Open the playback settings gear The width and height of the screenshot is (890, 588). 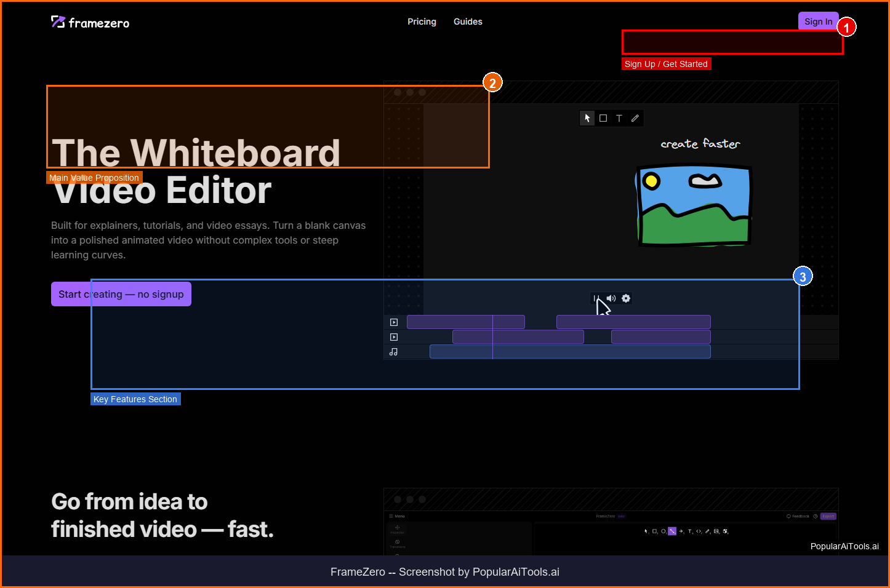pyautogui.click(x=626, y=298)
